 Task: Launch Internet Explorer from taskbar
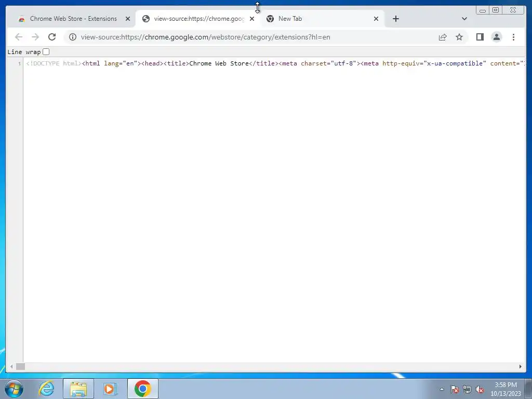[46, 389]
